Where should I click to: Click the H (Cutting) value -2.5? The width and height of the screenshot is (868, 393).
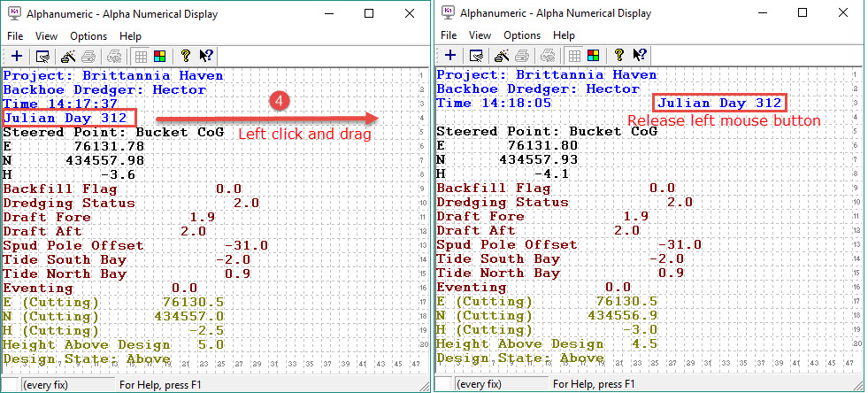tap(206, 330)
